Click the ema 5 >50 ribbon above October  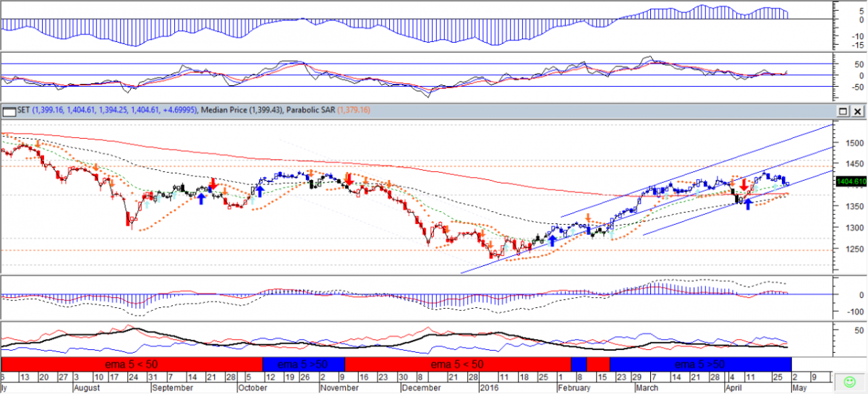point(303,364)
